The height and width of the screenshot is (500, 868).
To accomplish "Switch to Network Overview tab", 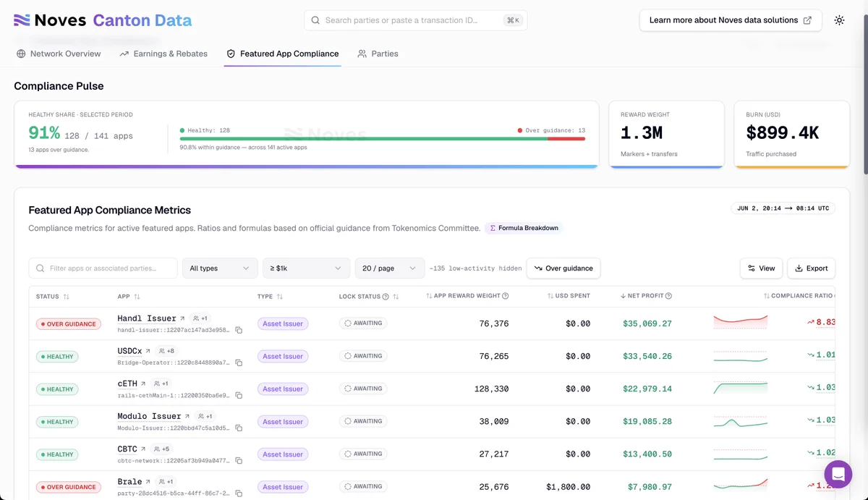I will 59,54.
